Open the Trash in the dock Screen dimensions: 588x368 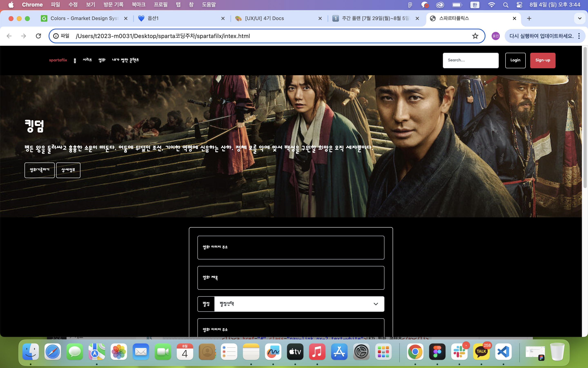tap(557, 352)
